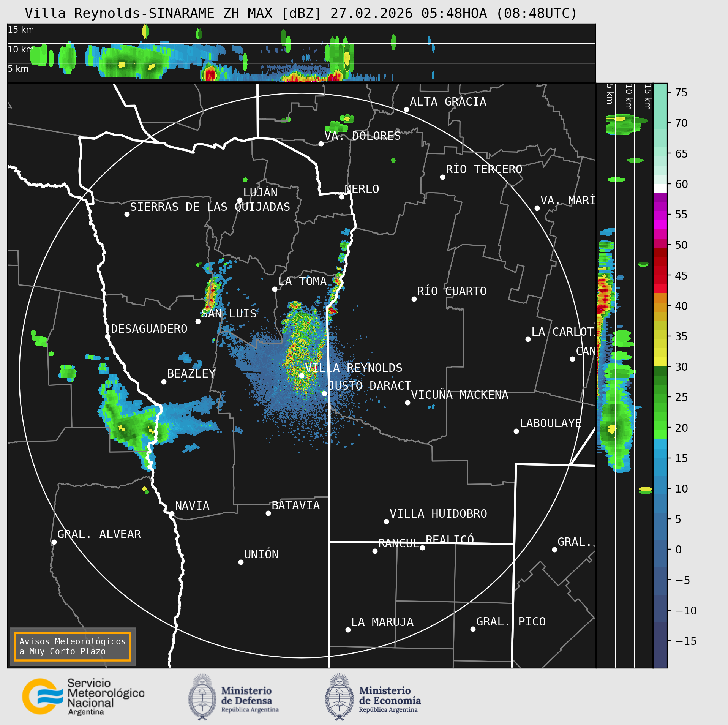Click the storm cell southwest of Beazley
The width and height of the screenshot is (728, 725).
pos(133,423)
